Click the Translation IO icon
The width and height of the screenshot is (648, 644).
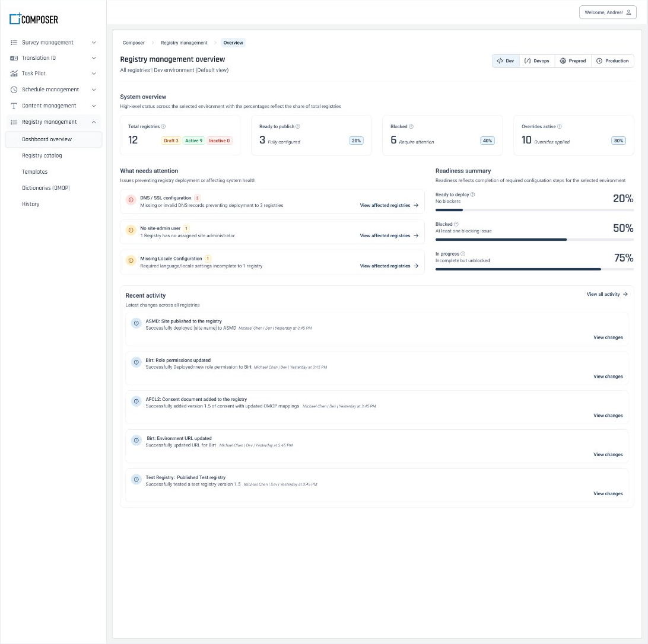tap(14, 58)
